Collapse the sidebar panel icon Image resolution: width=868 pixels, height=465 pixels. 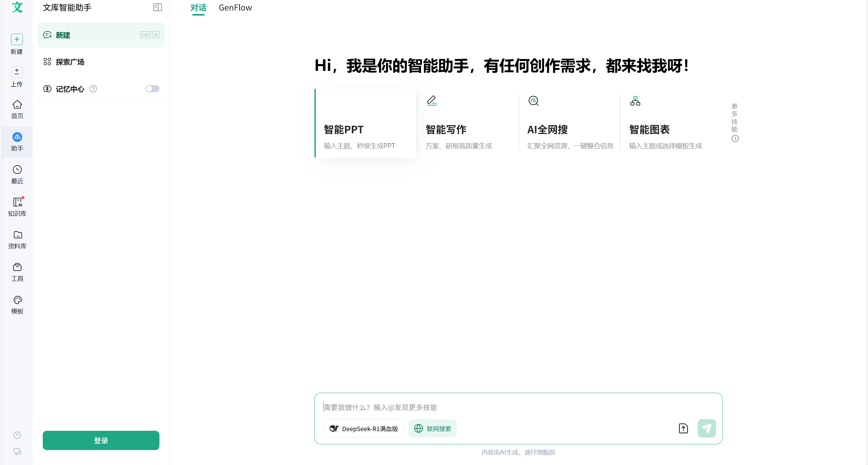[157, 7]
